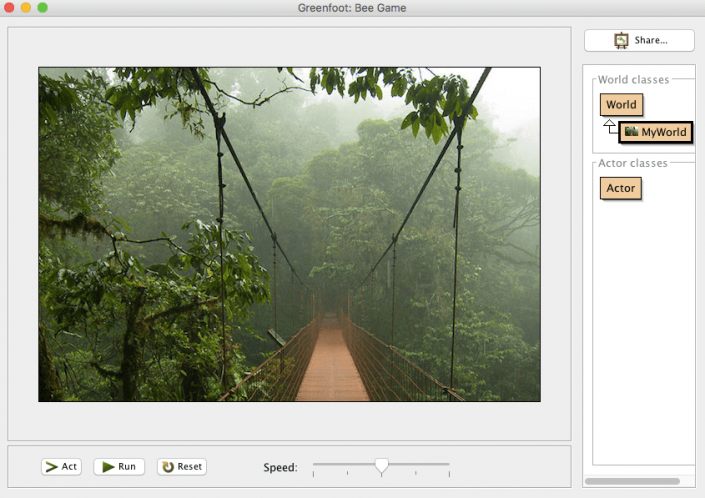
Task: Select the MyWorld subclass label
Action: pos(664,132)
